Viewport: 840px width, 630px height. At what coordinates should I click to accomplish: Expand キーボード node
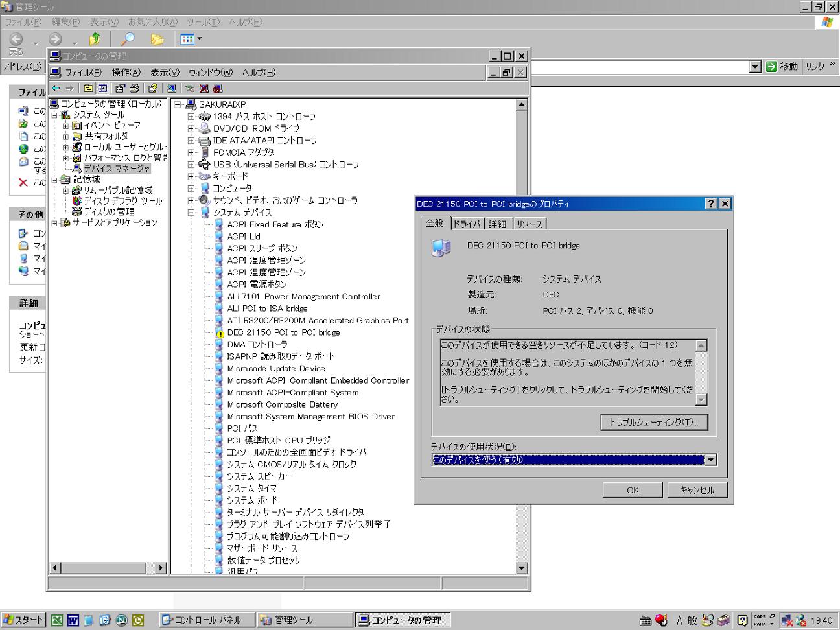[191, 176]
